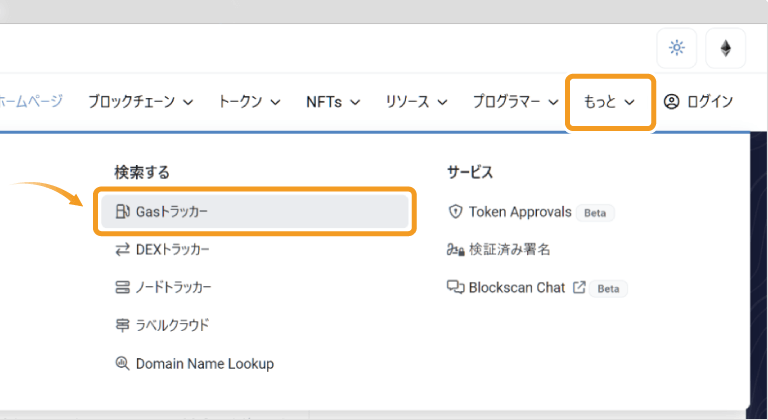Click the chat bubbles icon beside Blockscan Chat

tap(456, 287)
